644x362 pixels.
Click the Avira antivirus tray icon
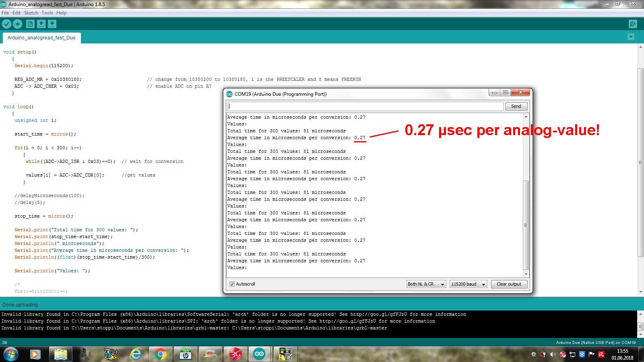coord(601,354)
